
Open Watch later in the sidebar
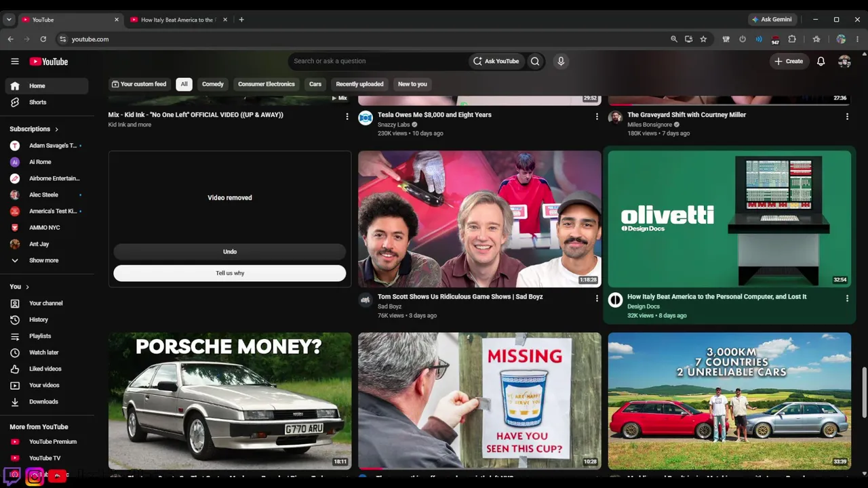[x=47, y=352]
